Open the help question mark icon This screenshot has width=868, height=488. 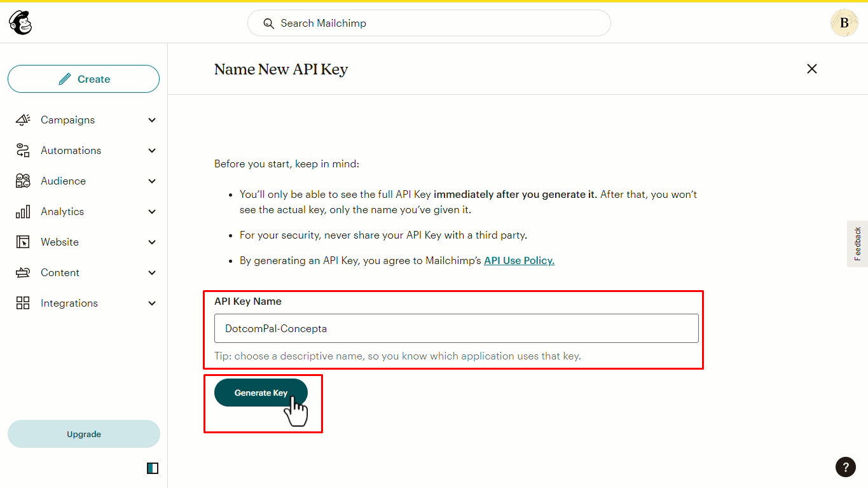(x=845, y=466)
